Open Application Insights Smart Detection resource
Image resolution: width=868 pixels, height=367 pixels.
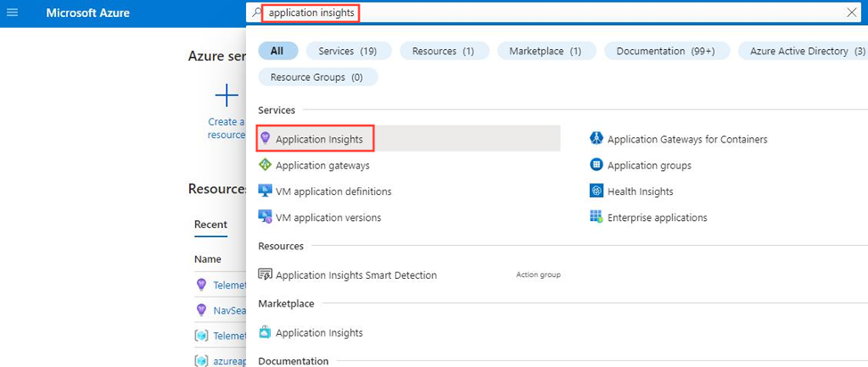click(x=356, y=275)
